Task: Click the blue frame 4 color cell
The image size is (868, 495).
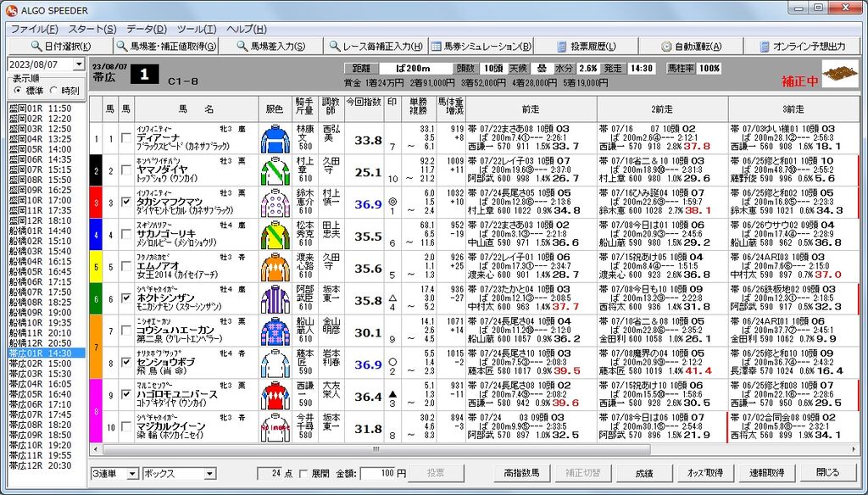Action: coord(97,235)
